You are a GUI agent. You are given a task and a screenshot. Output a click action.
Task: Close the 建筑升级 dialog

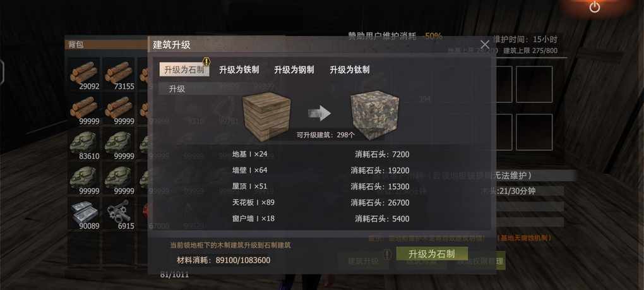485,45
